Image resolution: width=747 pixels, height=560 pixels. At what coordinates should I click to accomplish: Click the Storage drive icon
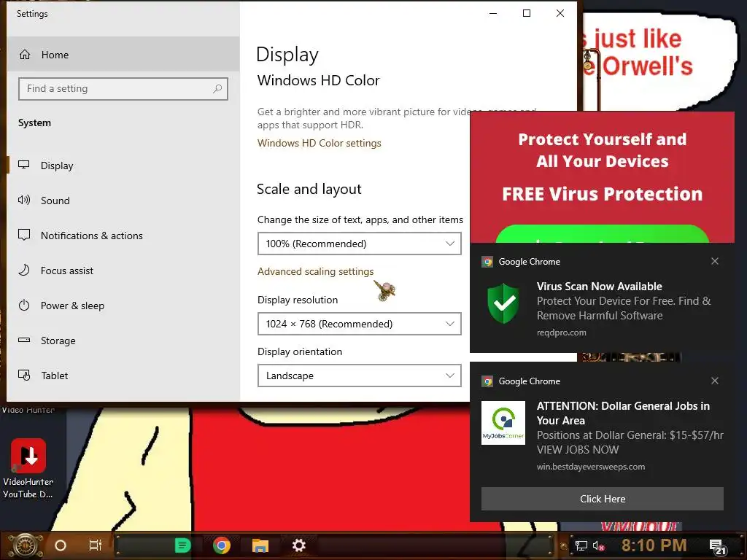[24, 340]
